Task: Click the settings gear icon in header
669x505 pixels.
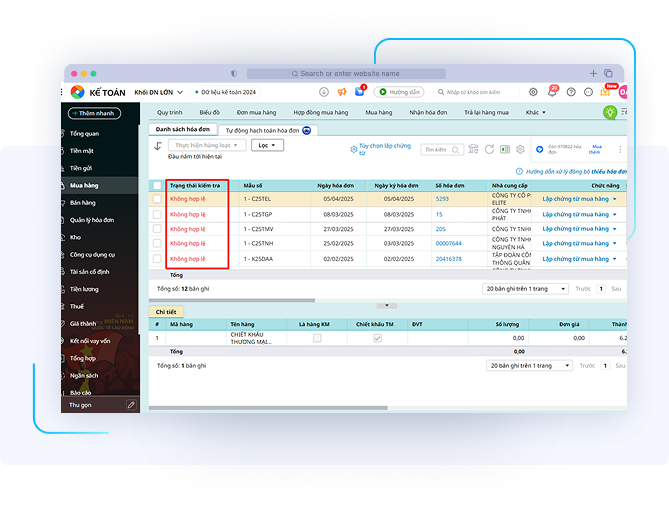Action: [x=533, y=92]
